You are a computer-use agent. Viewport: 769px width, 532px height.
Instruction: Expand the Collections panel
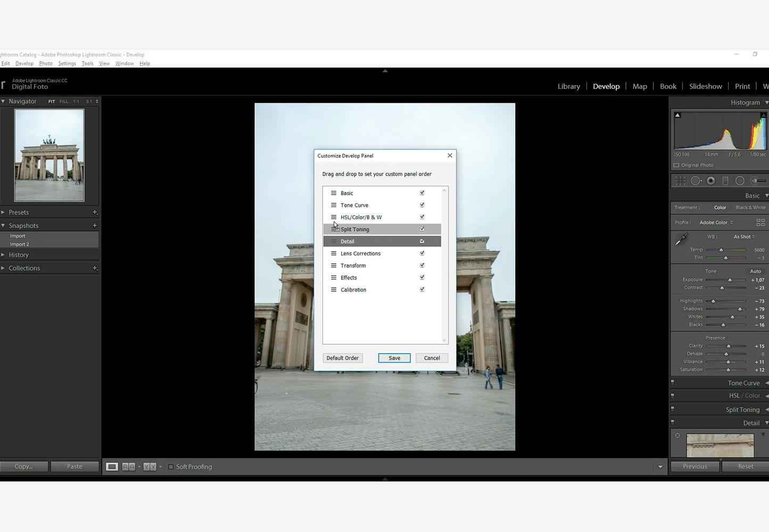[x=3, y=268]
